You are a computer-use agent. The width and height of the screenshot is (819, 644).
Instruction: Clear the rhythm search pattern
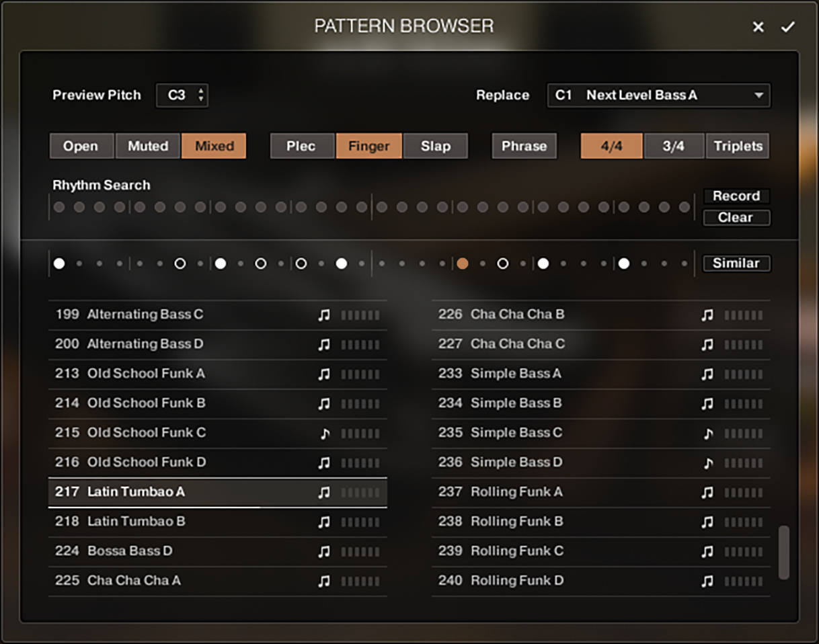click(x=736, y=217)
